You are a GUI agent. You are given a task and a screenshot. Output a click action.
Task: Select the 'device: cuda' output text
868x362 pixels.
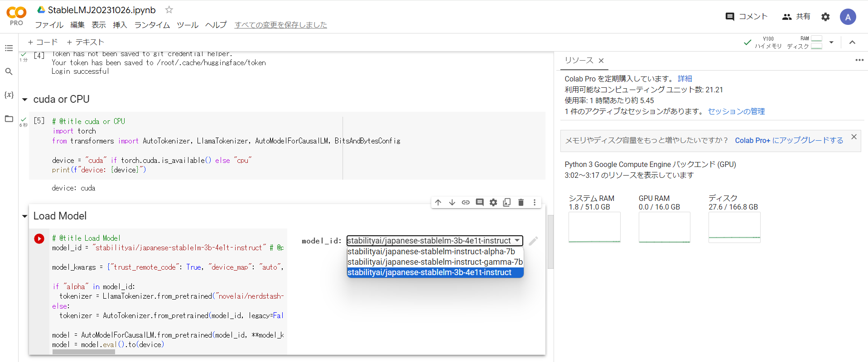(x=73, y=188)
